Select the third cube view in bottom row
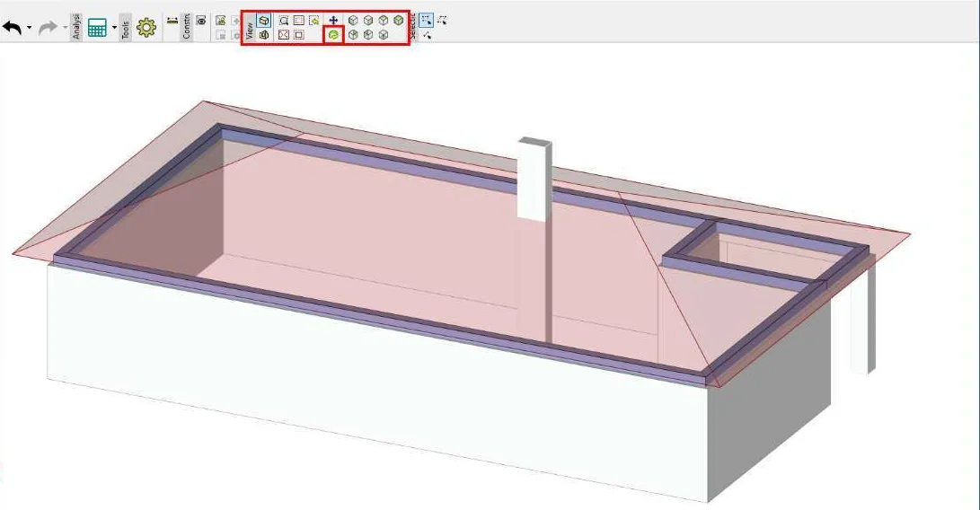980x510 pixels. tap(384, 35)
